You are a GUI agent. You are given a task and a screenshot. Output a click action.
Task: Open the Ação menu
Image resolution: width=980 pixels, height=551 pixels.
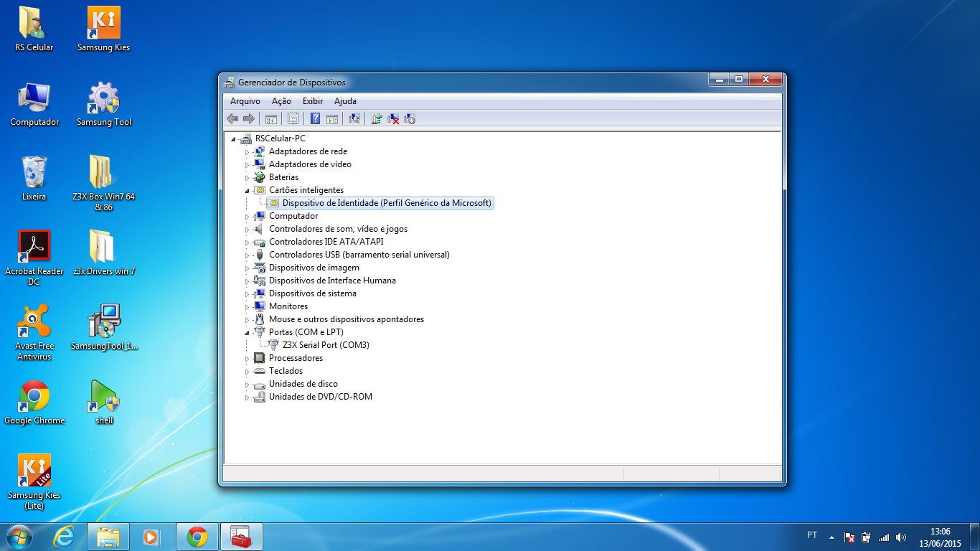(x=281, y=101)
